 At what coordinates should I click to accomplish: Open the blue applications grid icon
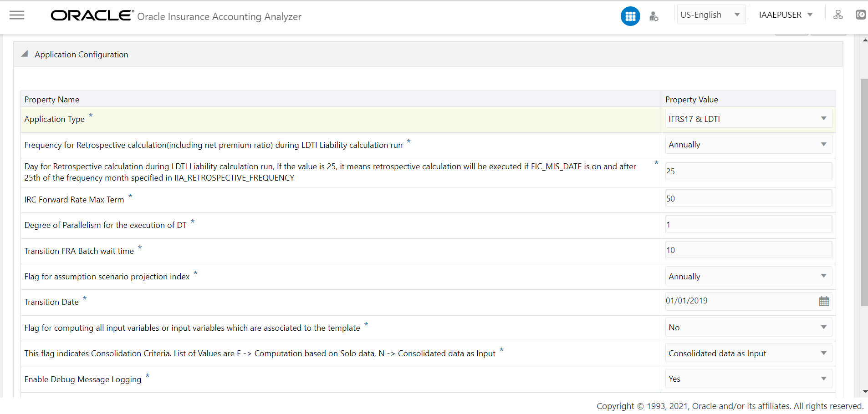point(630,16)
